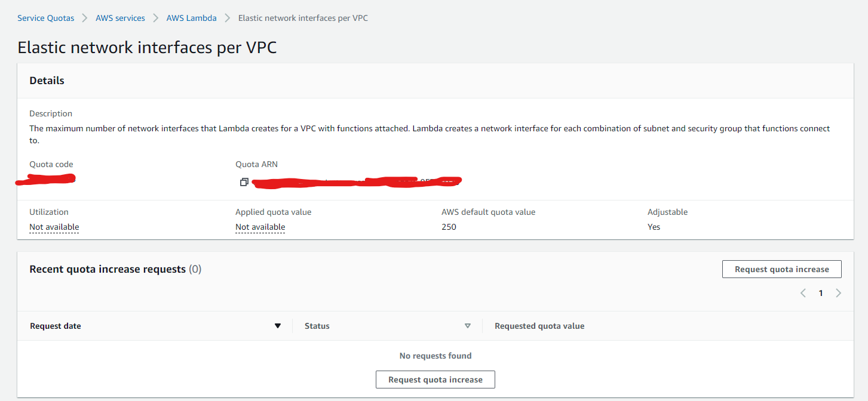Click the 'No requests found' message

435,356
